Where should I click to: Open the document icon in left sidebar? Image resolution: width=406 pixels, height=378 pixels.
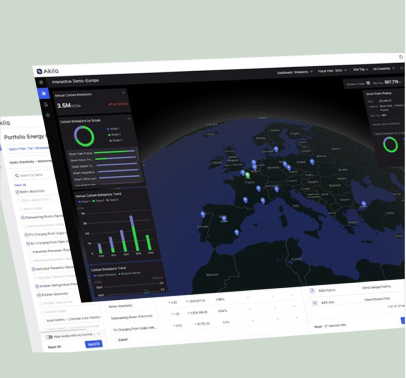[x=46, y=105]
